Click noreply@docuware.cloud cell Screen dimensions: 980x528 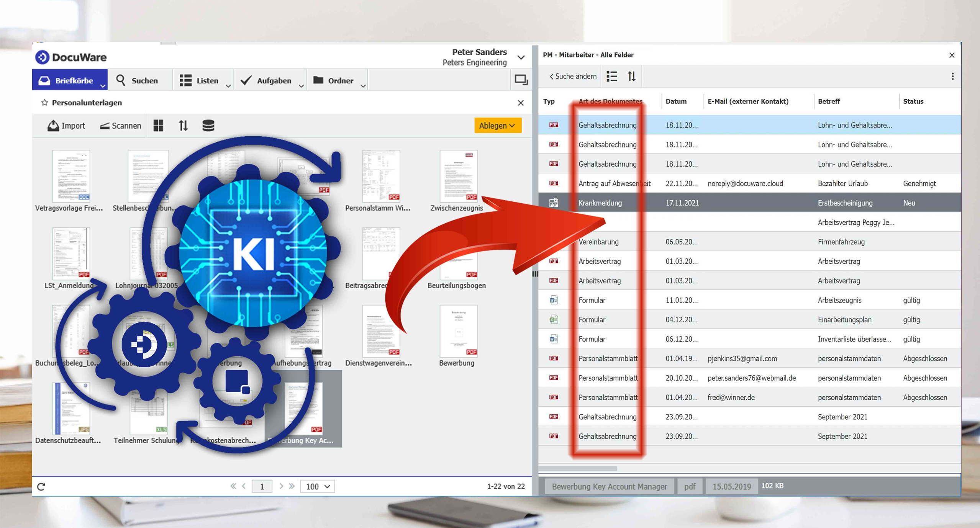pyautogui.click(x=745, y=183)
